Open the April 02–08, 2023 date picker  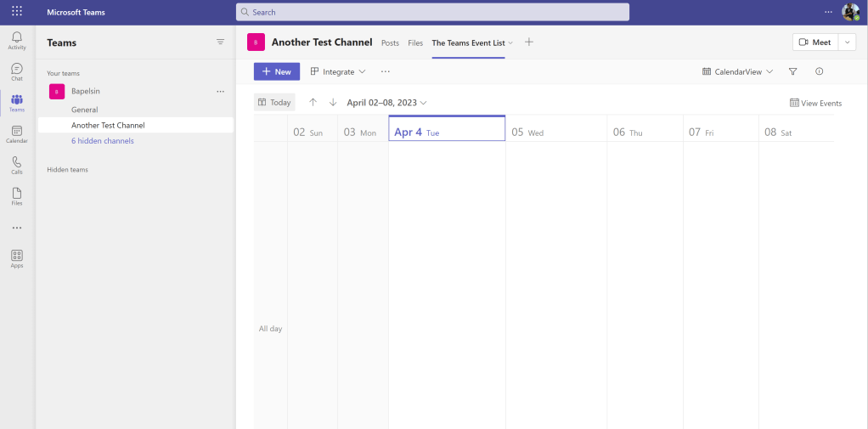386,103
